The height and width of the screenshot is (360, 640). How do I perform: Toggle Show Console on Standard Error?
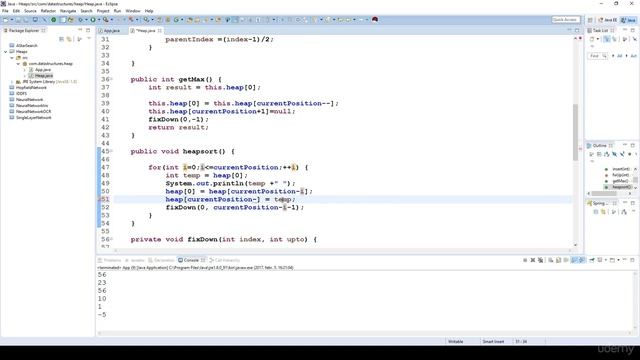(582, 260)
